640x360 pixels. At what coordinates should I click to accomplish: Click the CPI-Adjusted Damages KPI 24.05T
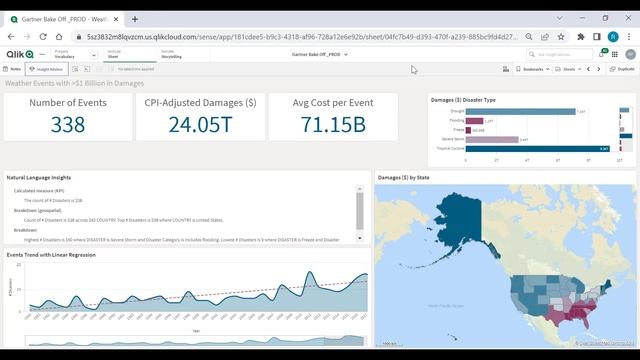pyautogui.click(x=200, y=117)
